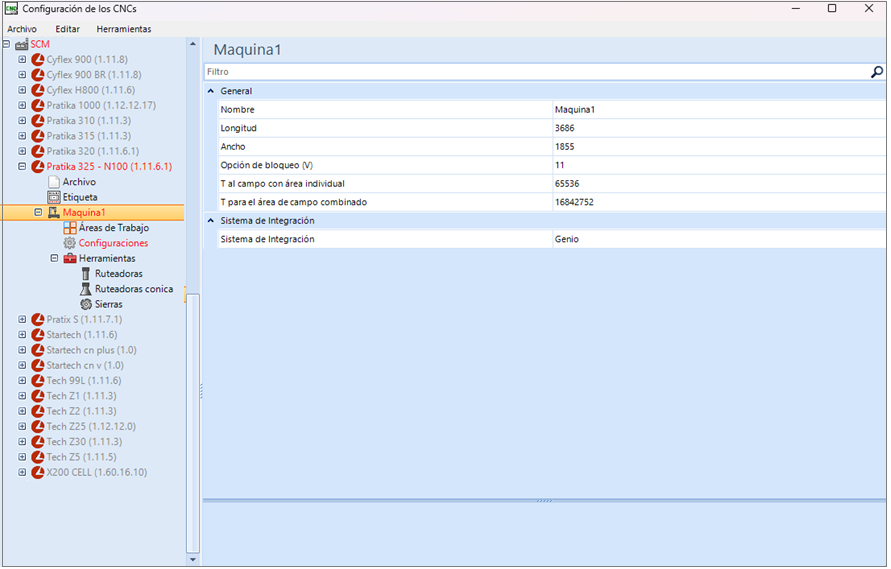Expand the Tech Z5 node
This screenshot has height=569, width=891.
(22, 457)
